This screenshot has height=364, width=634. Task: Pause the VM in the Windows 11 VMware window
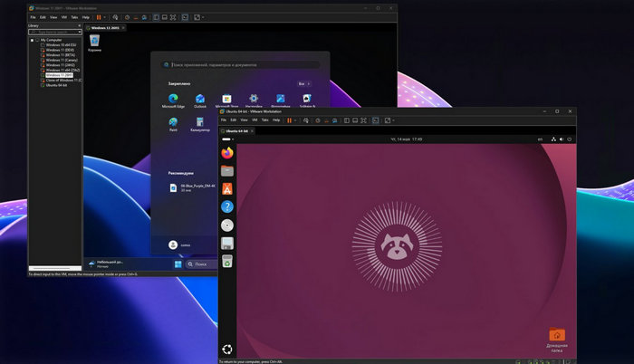[x=99, y=17]
